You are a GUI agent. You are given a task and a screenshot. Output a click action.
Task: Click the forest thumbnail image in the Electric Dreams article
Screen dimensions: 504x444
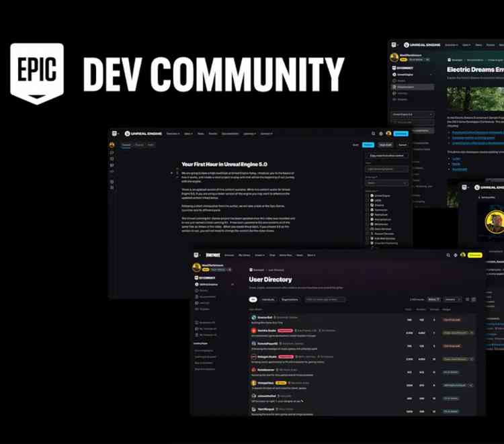pos(475,99)
